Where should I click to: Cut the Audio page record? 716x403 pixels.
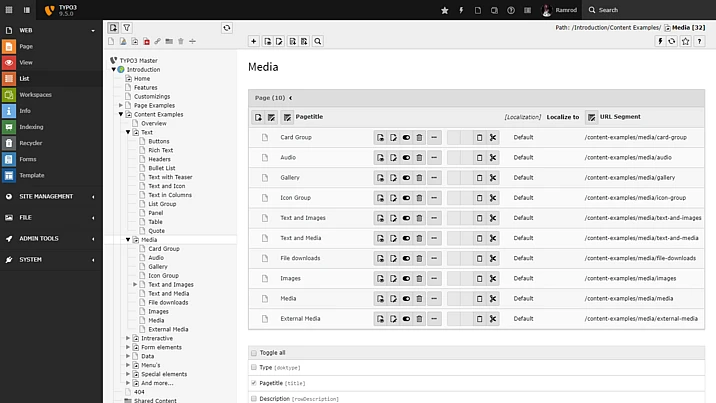[493, 157]
